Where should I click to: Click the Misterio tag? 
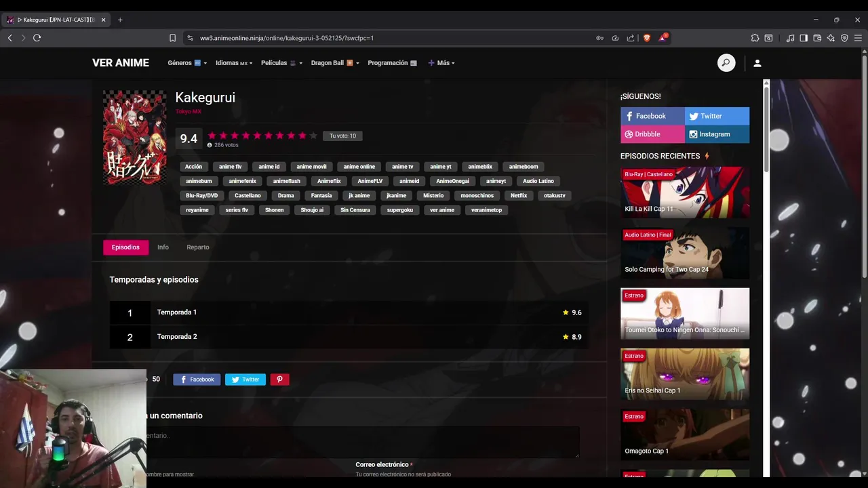pos(433,196)
